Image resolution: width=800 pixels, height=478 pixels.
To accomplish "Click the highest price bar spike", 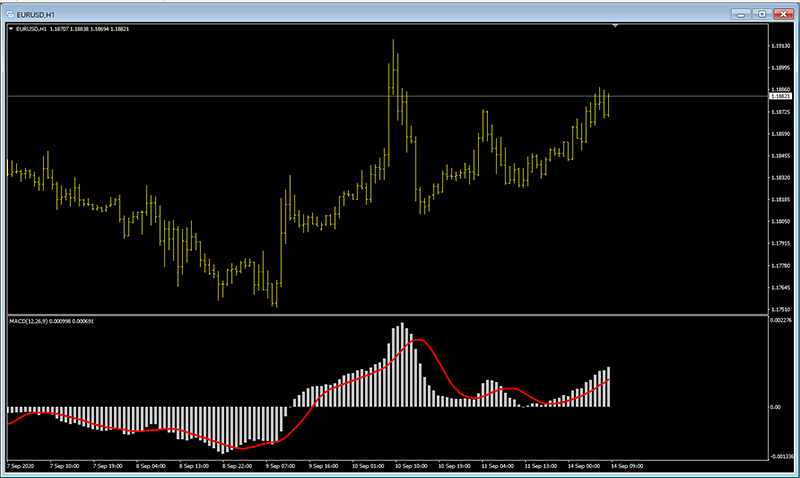I will click(393, 45).
